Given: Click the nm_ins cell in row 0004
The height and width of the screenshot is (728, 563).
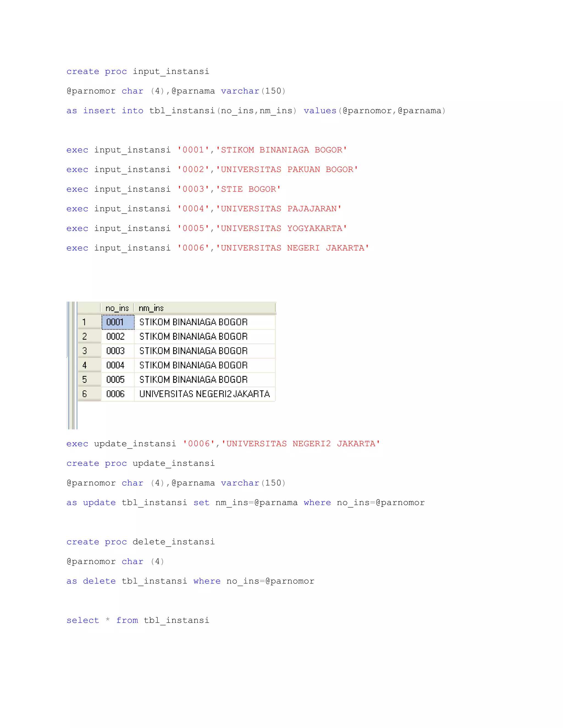Looking at the screenshot, I should pos(205,365).
